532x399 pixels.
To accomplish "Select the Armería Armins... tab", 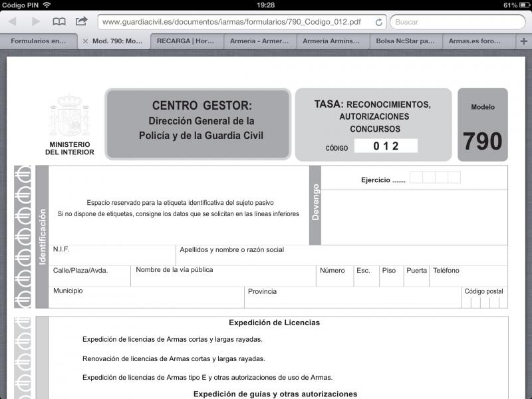I will (x=332, y=41).
